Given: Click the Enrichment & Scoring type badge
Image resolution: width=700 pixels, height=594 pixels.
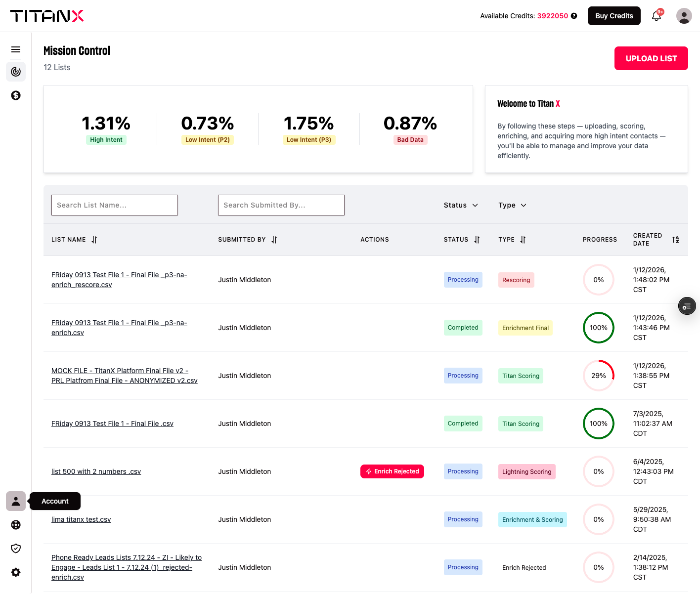Looking at the screenshot, I should click(x=532, y=519).
